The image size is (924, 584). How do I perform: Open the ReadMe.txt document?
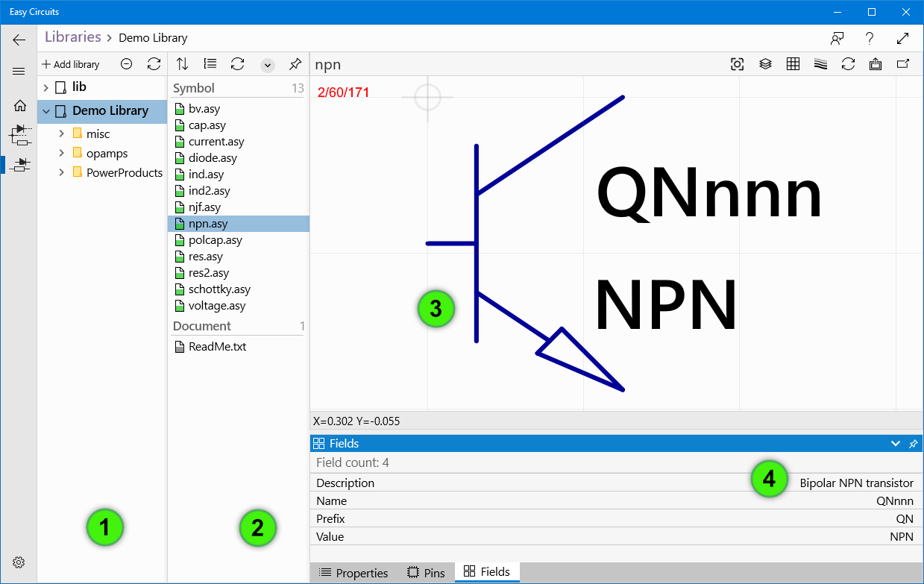click(217, 347)
